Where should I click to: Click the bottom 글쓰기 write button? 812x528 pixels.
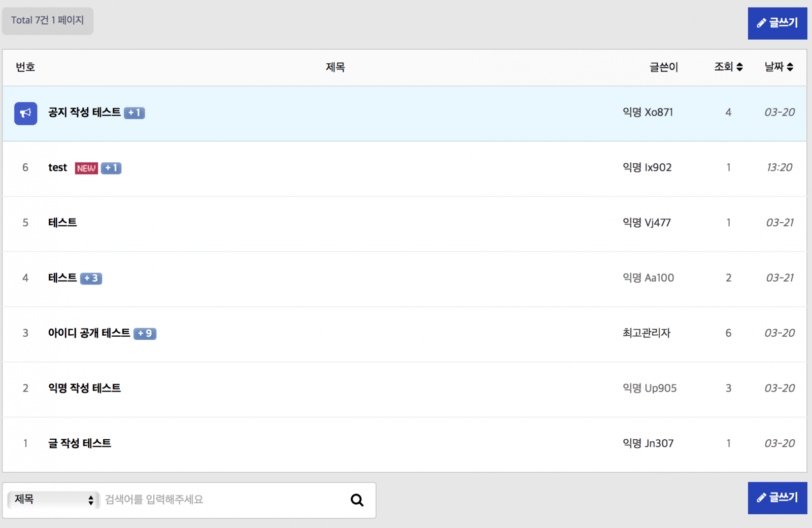777,498
